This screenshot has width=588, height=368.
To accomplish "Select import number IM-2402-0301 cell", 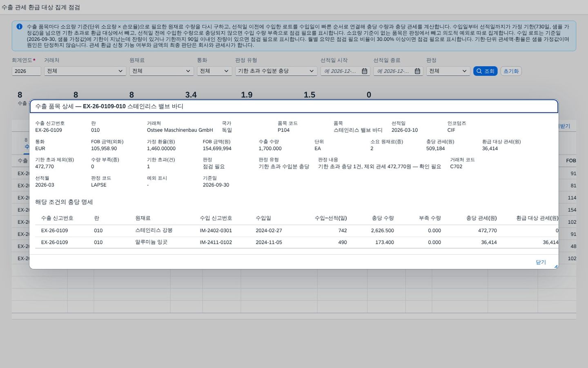I will 216,231.
